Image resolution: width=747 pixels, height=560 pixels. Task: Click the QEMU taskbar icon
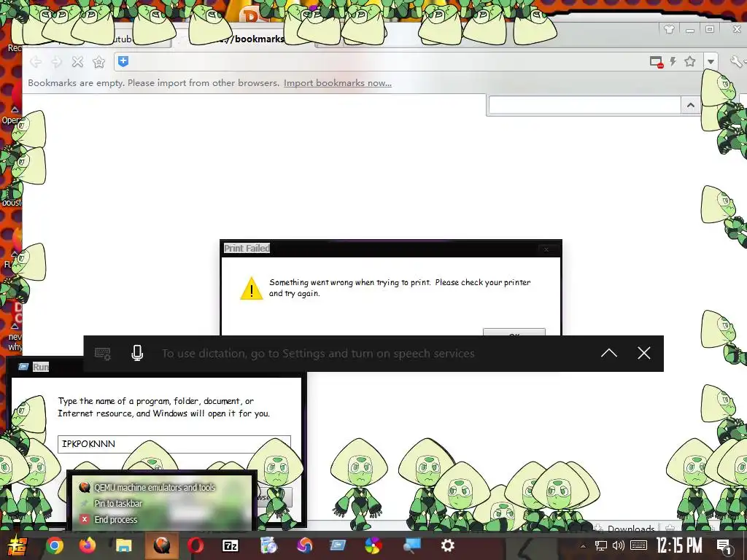click(x=161, y=545)
